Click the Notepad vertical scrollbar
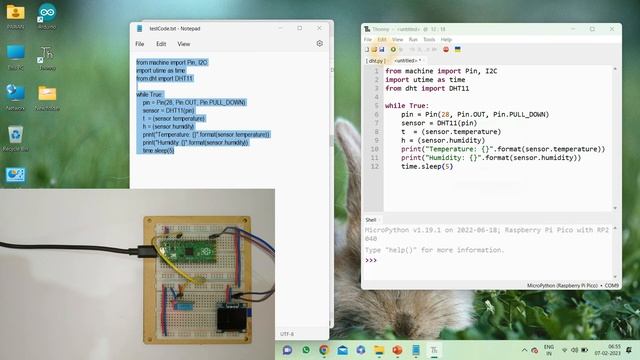The image size is (640, 360). click(331, 141)
